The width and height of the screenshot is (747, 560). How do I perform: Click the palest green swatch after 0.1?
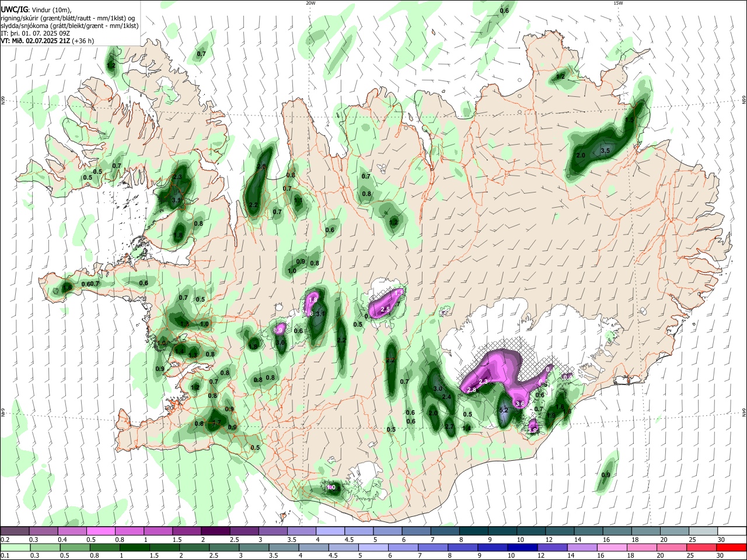(16, 547)
